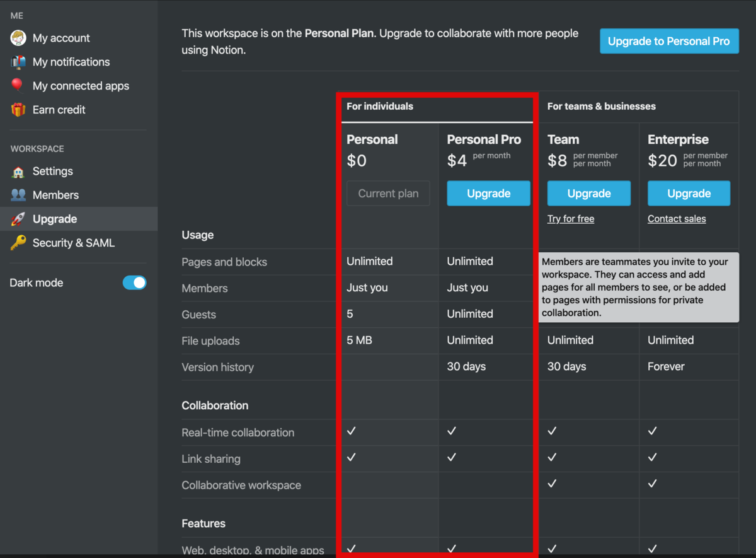Screen dimensions: 756x558
Task: Upgrade to the Team plan
Action: click(589, 194)
